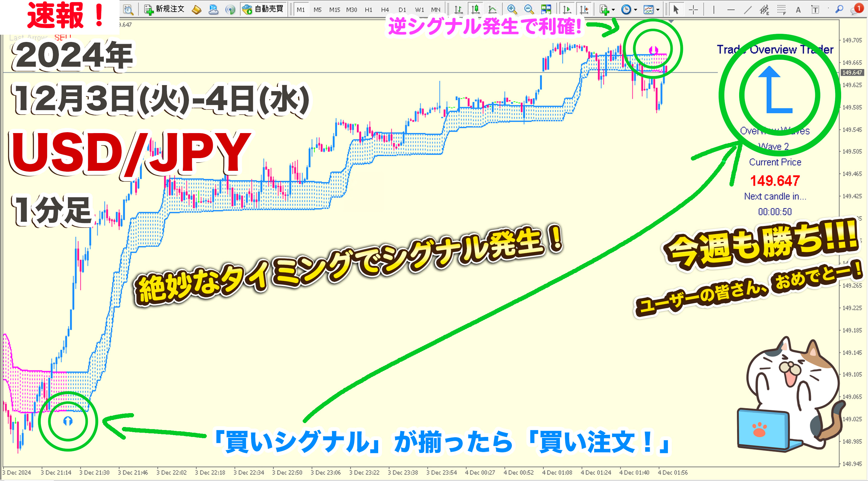Open the tile windows layout icon
868x481 pixels.
[x=546, y=9]
